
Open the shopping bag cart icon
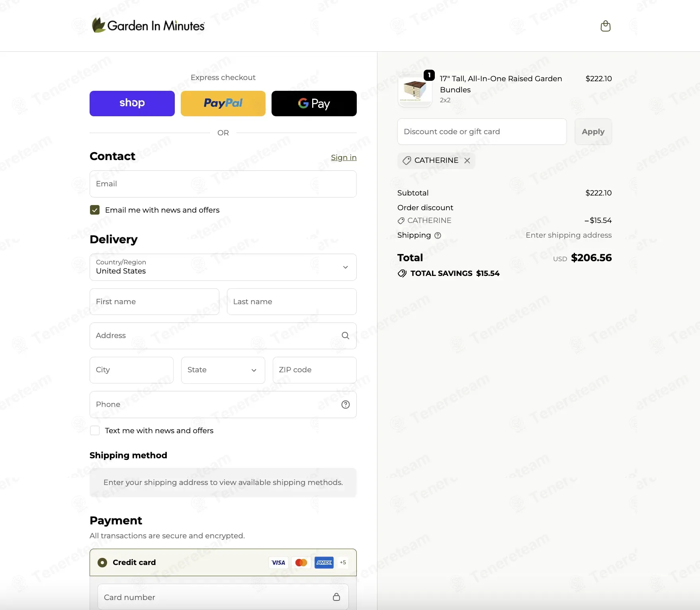[x=605, y=26]
